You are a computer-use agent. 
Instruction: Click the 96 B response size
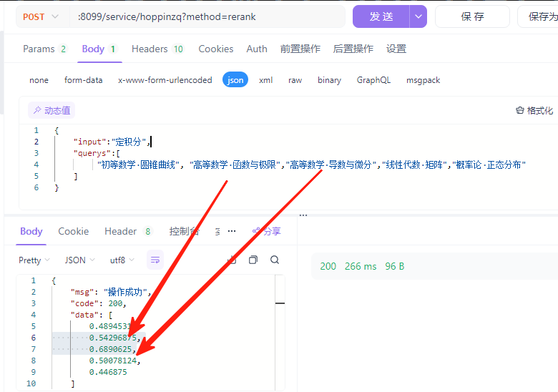[395, 266]
